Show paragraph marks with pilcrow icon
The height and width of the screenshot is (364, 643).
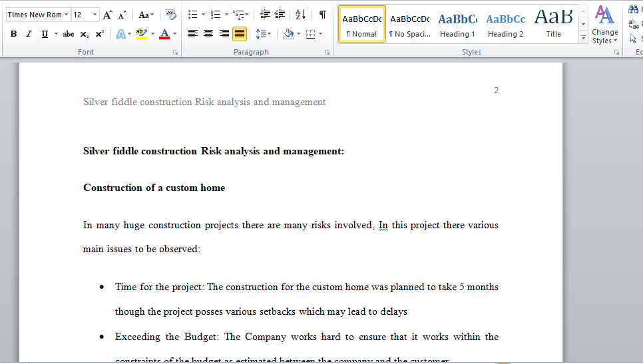323,15
